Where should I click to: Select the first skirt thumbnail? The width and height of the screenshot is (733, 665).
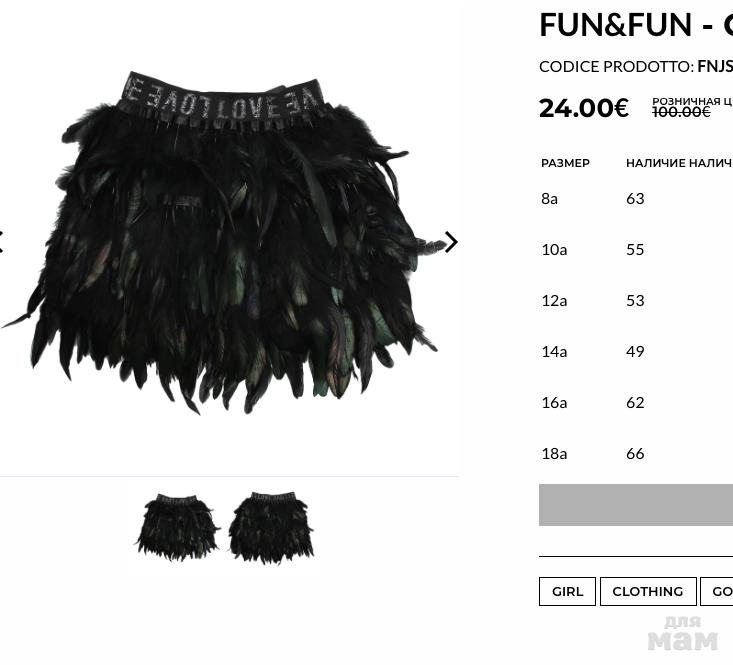click(x=178, y=527)
